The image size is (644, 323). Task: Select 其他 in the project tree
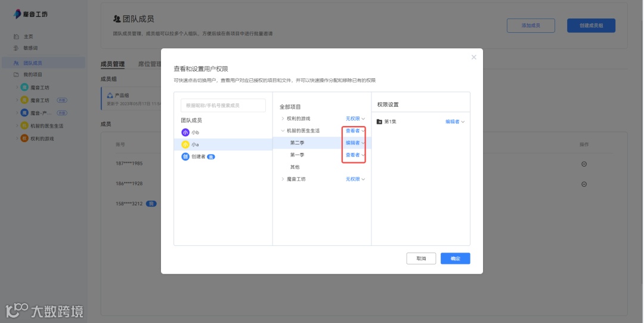[295, 167]
